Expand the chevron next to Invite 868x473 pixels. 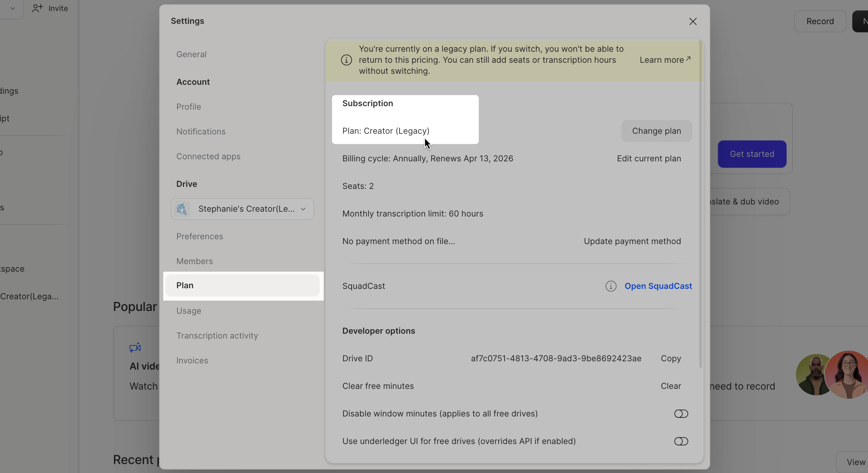coord(12,9)
